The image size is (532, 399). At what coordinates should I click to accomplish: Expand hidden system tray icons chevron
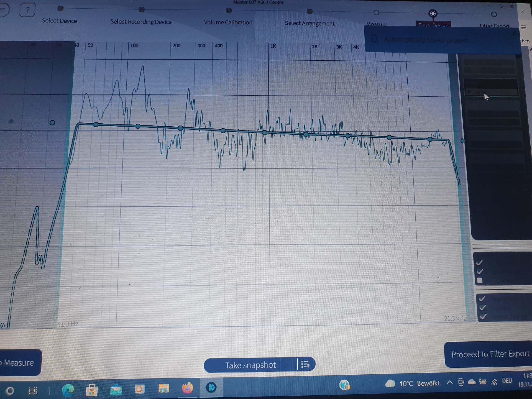[450, 383]
